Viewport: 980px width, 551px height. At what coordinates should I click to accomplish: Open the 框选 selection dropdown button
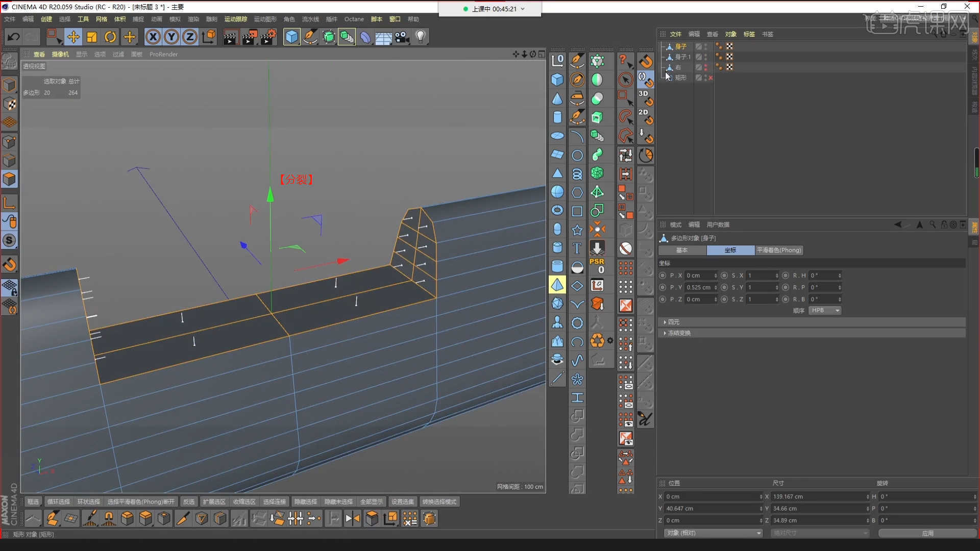[x=33, y=502]
